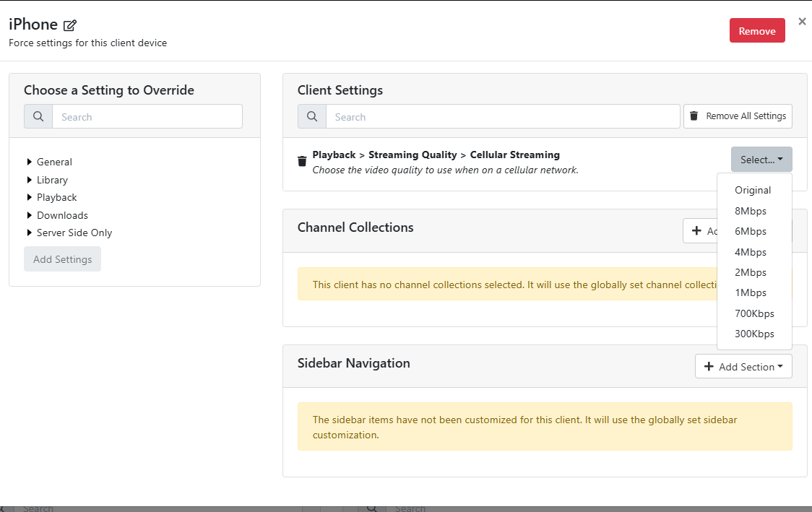Expand the Library tree node

click(x=30, y=180)
